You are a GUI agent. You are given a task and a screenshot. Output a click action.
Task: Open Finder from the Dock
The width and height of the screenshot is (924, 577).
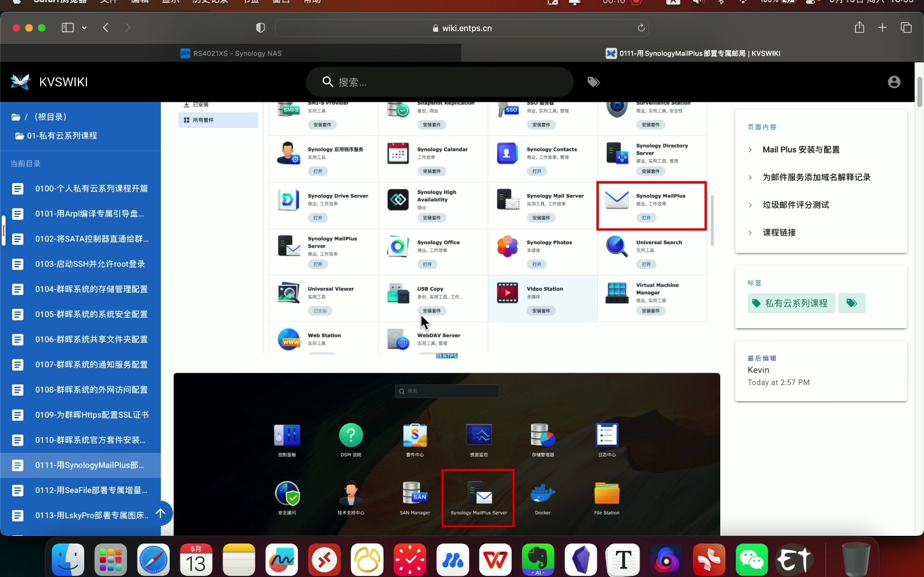pos(68,559)
